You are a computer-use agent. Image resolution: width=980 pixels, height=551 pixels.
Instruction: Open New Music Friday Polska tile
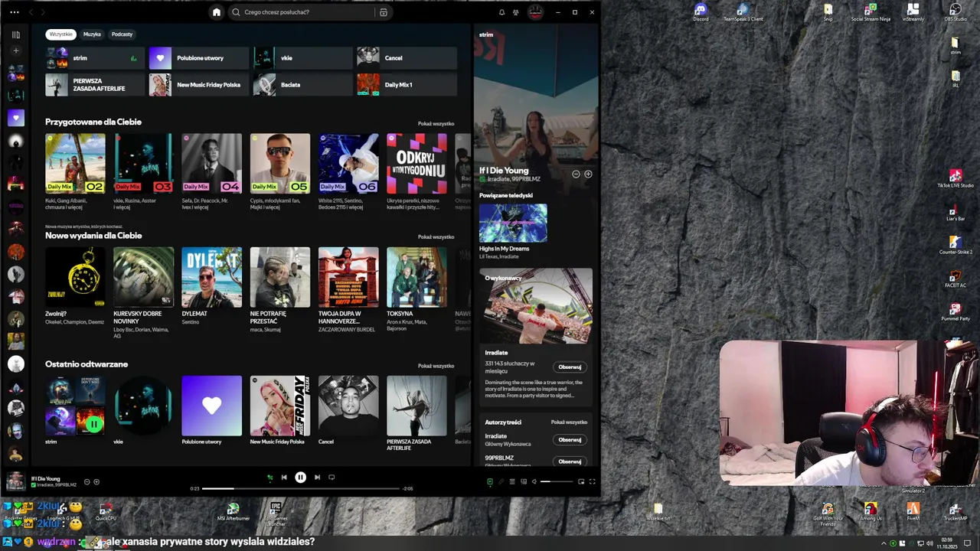[199, 85]
